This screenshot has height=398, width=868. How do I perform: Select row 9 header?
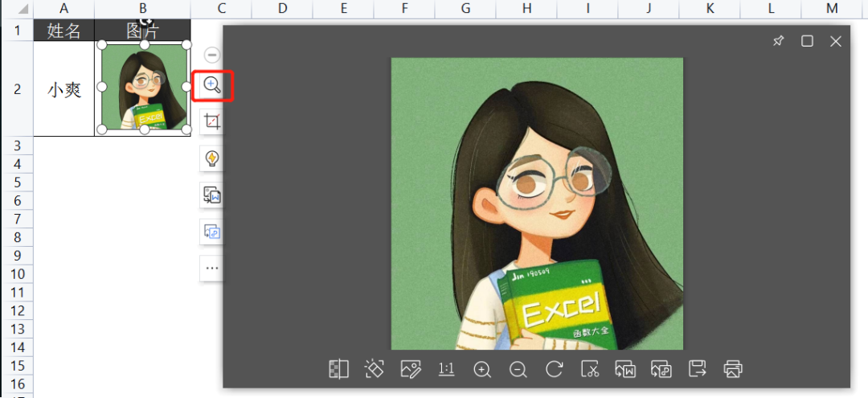(17, 255)
